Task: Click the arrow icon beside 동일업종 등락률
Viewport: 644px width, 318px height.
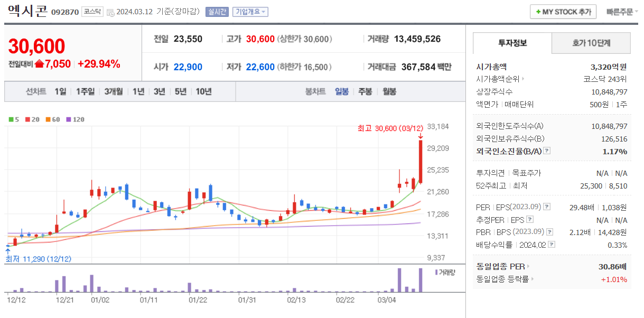Action: tap(533, 279)
